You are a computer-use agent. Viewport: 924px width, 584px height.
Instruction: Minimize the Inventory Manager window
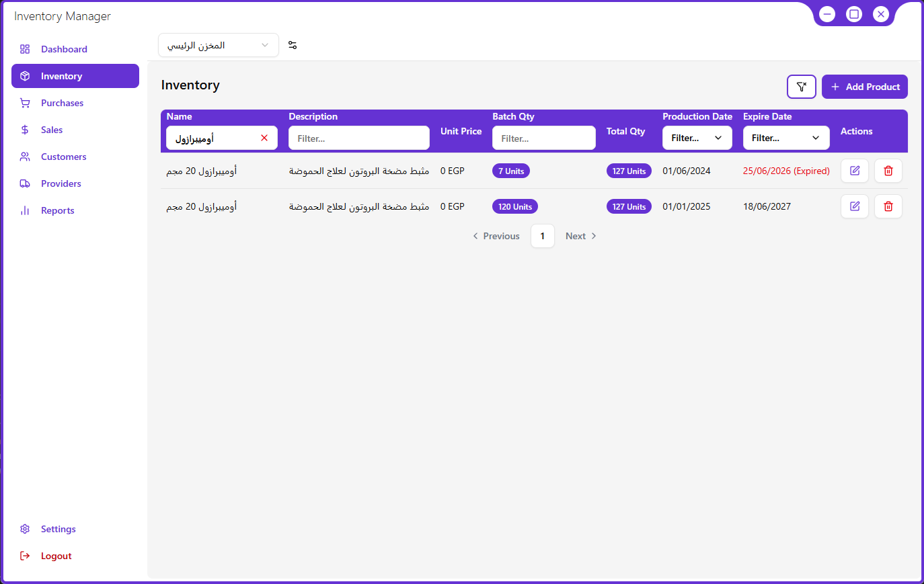827,14
